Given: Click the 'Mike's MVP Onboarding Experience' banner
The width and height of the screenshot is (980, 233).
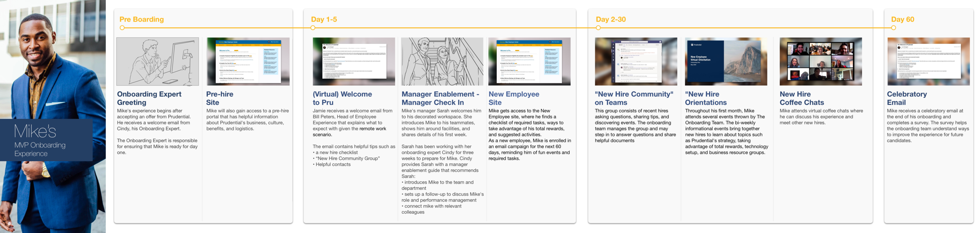Looking at the screenshot, I should (x=46, y=140).
